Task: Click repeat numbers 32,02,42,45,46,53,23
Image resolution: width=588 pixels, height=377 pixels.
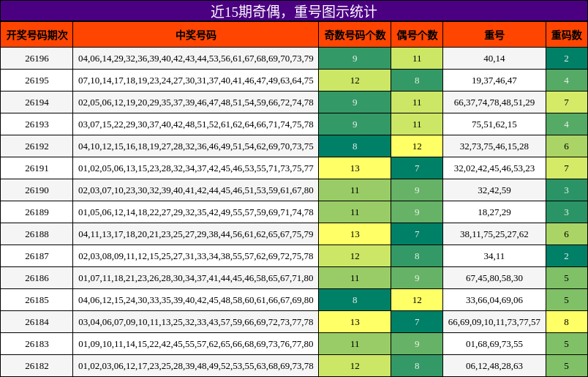Action: tap(494, 168)
